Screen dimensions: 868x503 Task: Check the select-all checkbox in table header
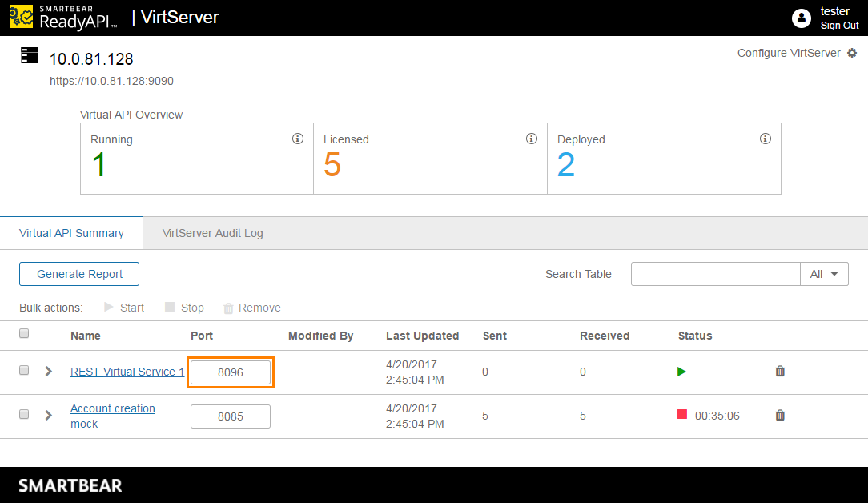coord(24,332)
